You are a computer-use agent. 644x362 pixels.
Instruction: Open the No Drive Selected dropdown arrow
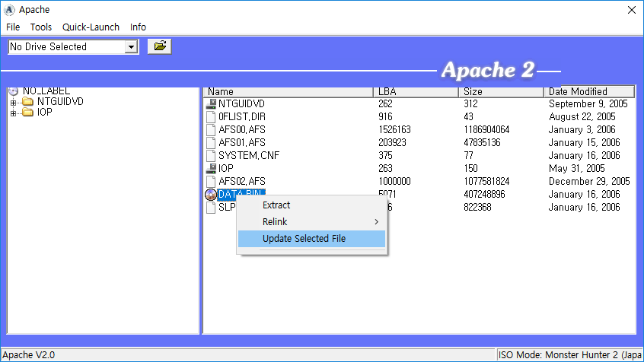click(131, 47)
